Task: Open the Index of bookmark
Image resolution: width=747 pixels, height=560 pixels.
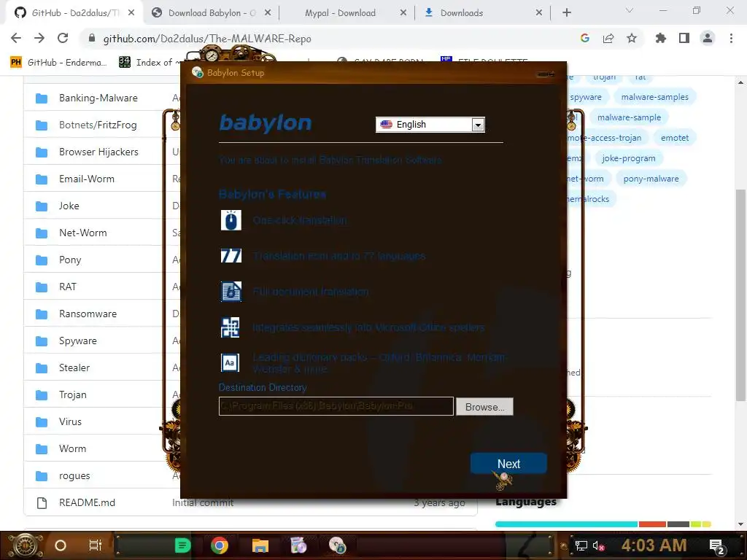Action: tap(150, 63)
